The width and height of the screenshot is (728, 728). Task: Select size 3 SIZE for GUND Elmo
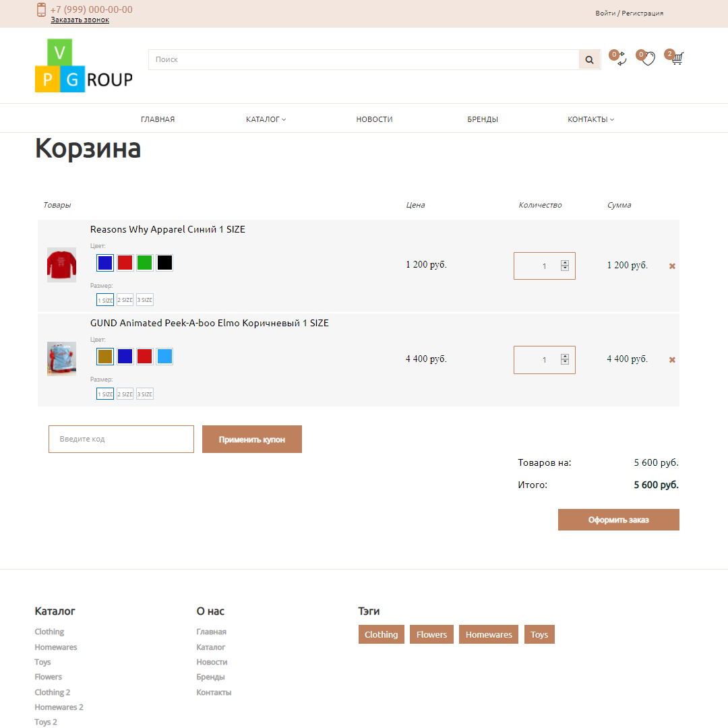[144, 394]
